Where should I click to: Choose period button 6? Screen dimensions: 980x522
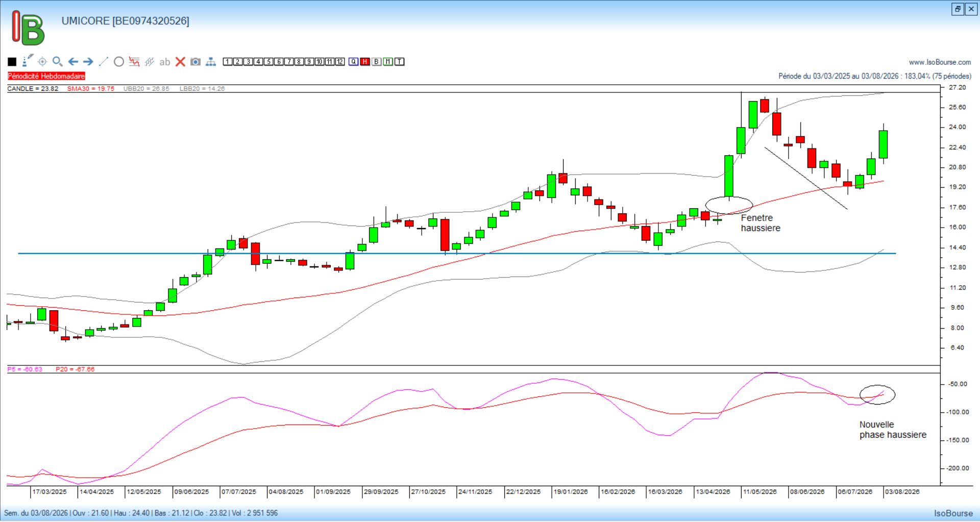279,62
